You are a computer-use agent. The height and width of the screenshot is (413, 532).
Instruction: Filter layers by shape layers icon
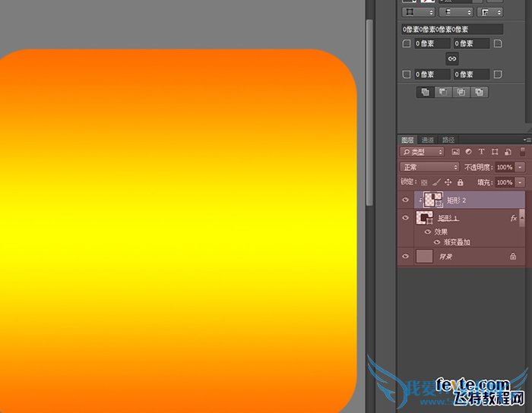tap(495, 152)
